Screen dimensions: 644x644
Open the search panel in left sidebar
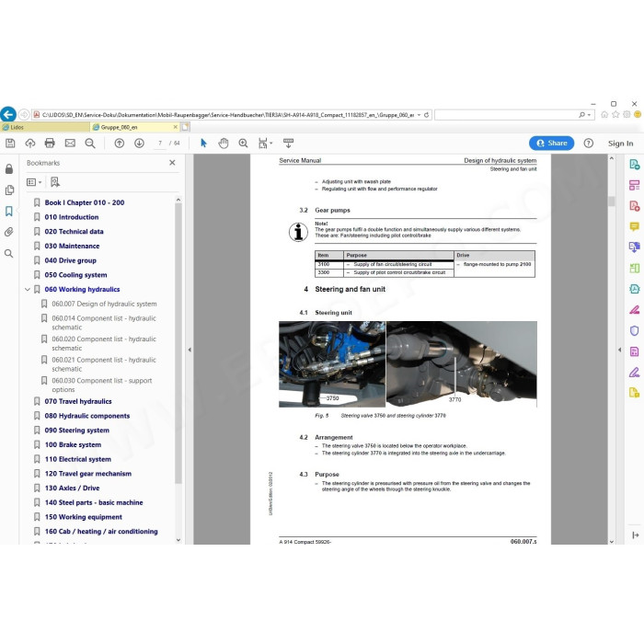(9, 253)
